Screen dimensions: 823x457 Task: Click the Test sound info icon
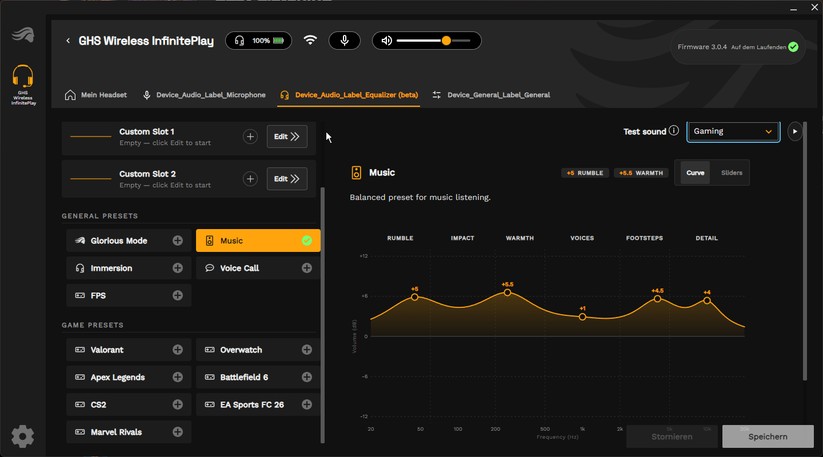(674, 130)
